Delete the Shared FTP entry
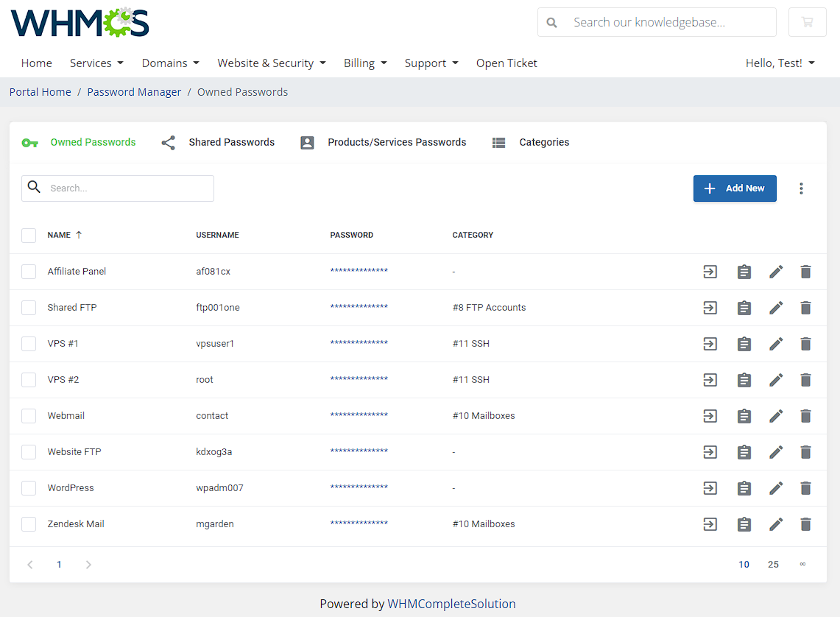The width and height of the screenshot is (840, 617). click(805, 308)
